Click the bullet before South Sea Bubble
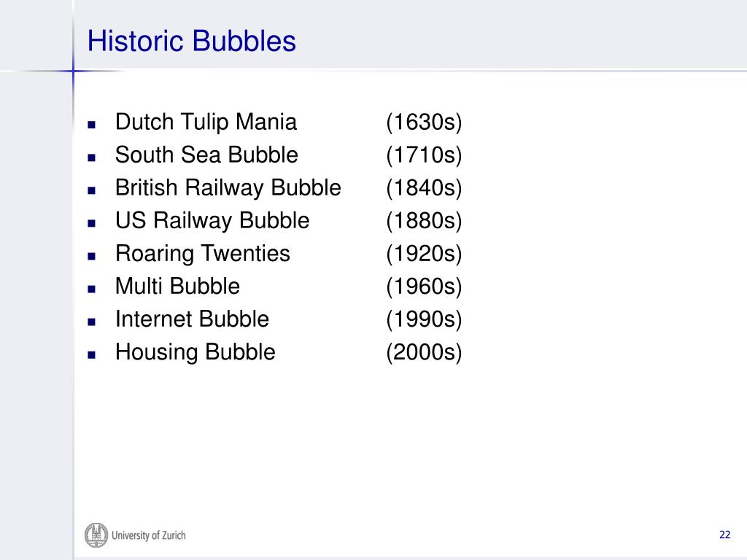Image resolution: width=747 pixels, height=560 pixels. coord(91,157)
